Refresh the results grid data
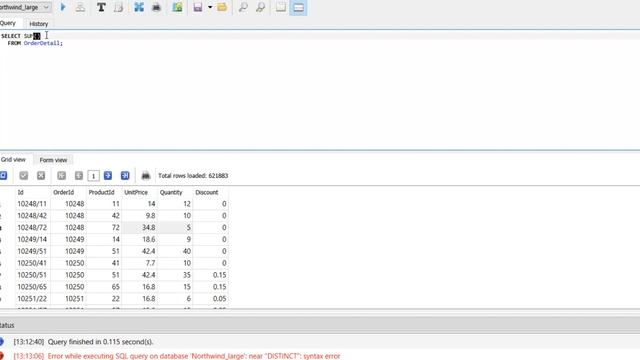 pos(3,176)
